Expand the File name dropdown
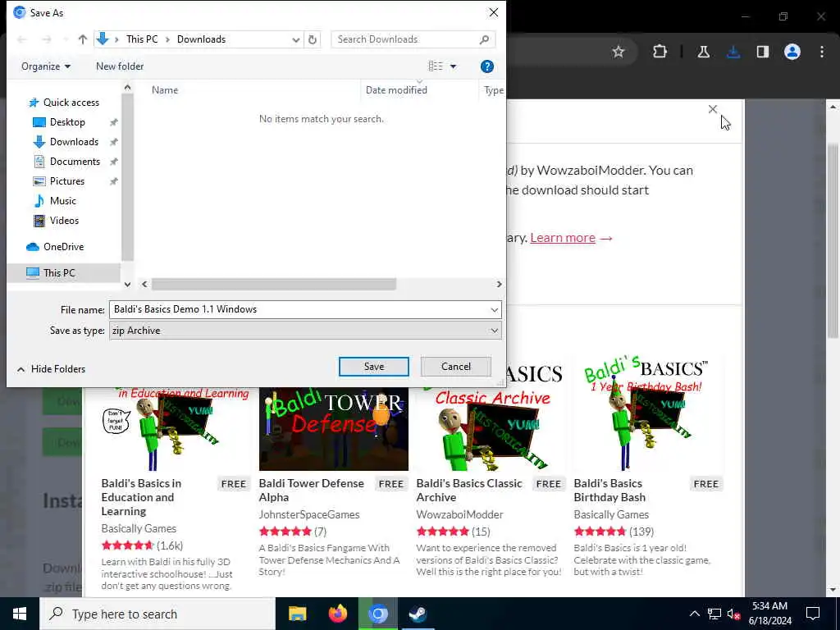This screenshot has width=840, height=630. (x=494, y=309)
